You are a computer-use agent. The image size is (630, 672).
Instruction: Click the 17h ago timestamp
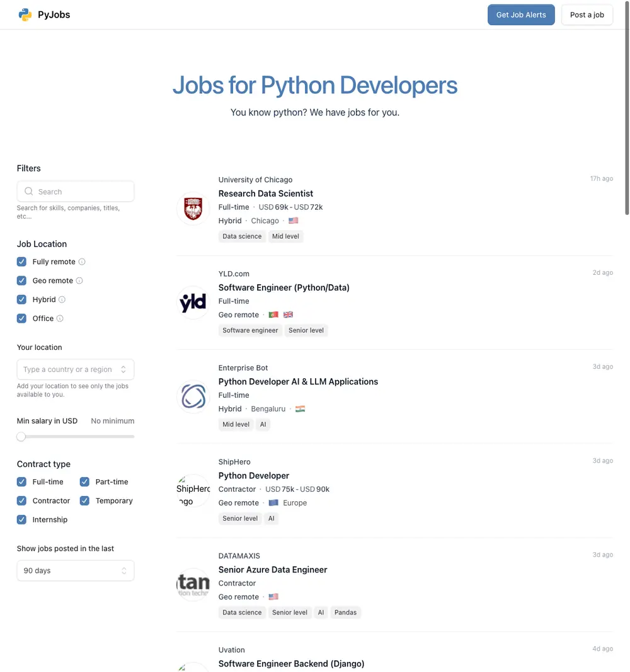pos(601,178)
